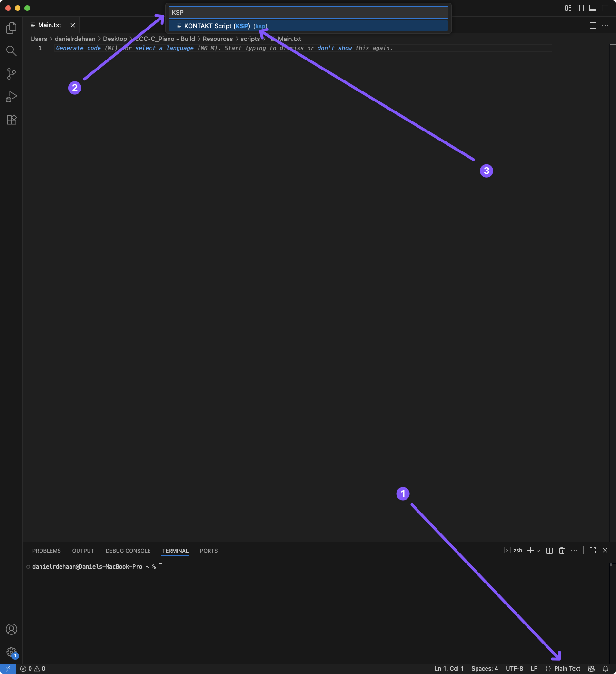Toggle the primary side bar layout button
Image resolution: width=616 pixels, height=674 pixels.
tap(580, 8)
